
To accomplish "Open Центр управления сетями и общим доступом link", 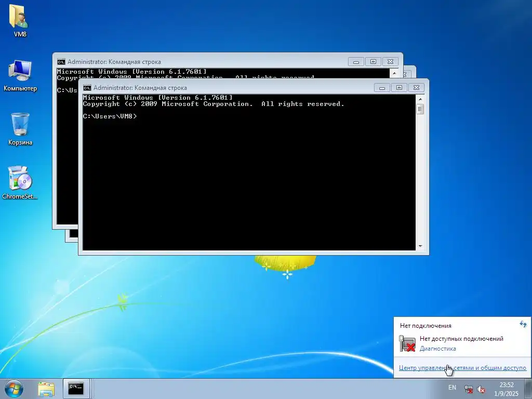I will point(462,368).
